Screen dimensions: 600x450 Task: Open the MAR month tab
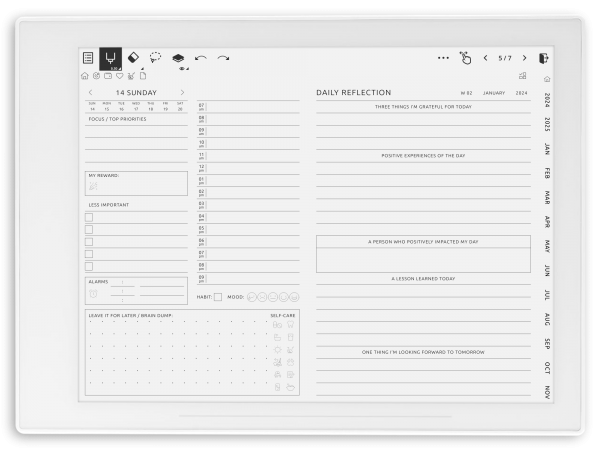[547, 197]
